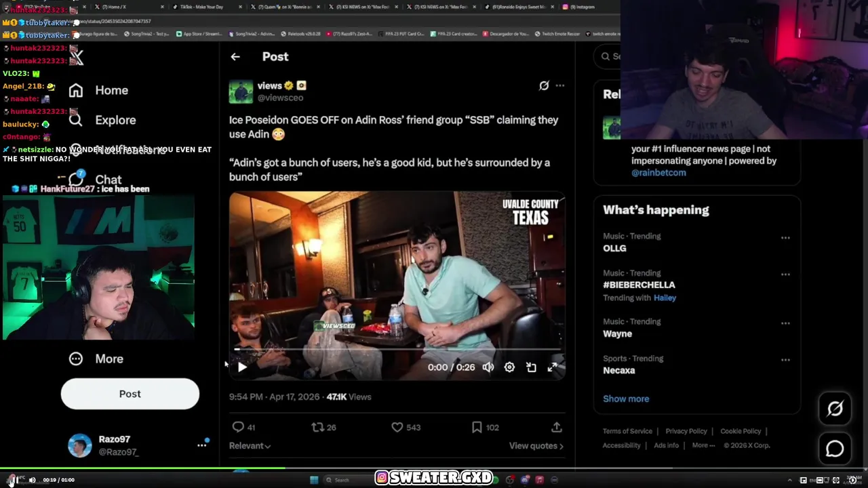Bookmark the post

coord(477,427)
